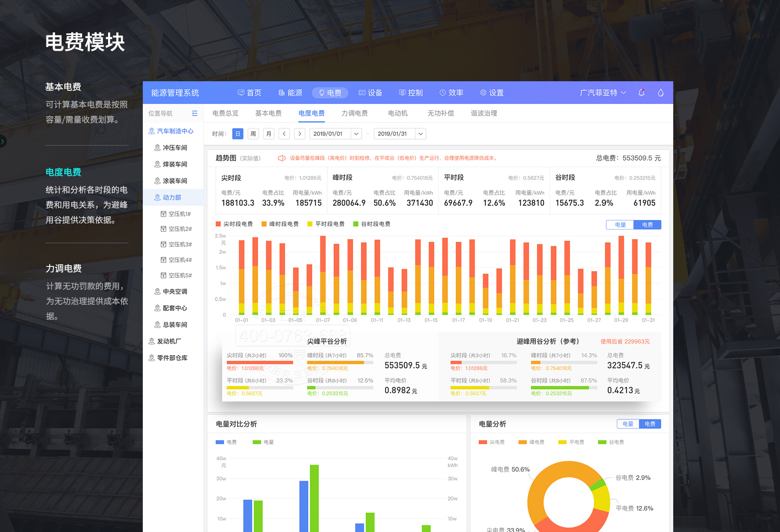780x532 pixels.
Task: Go to 首页 in top navigation
Action: click(x=250, y=93)
